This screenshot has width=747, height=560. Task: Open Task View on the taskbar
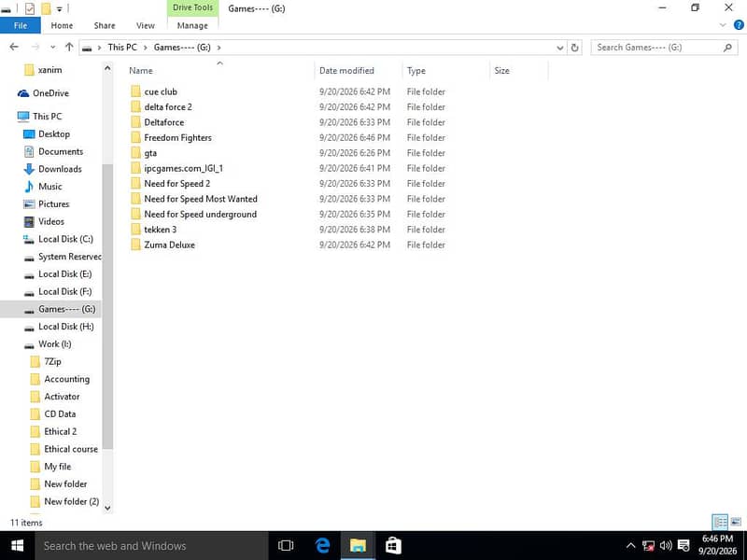[x=286, y=546]
